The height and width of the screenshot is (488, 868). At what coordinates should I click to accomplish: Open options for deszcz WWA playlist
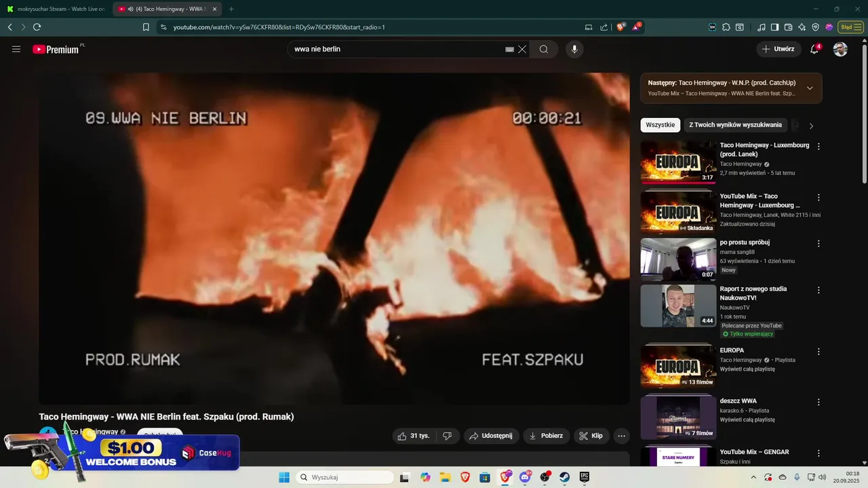[818, 402]
